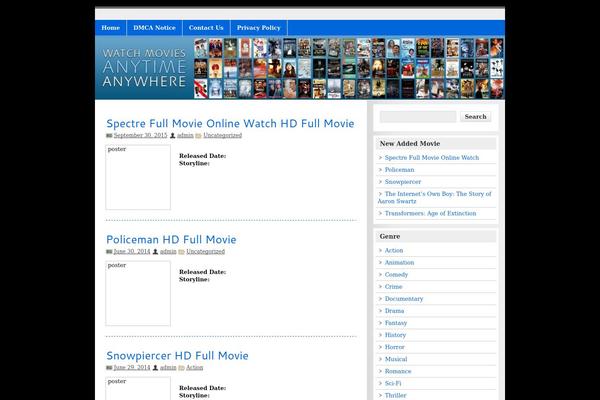Focus the sidebar search input field
Viewport: 600px width, 400px height.
coord(418,117)
